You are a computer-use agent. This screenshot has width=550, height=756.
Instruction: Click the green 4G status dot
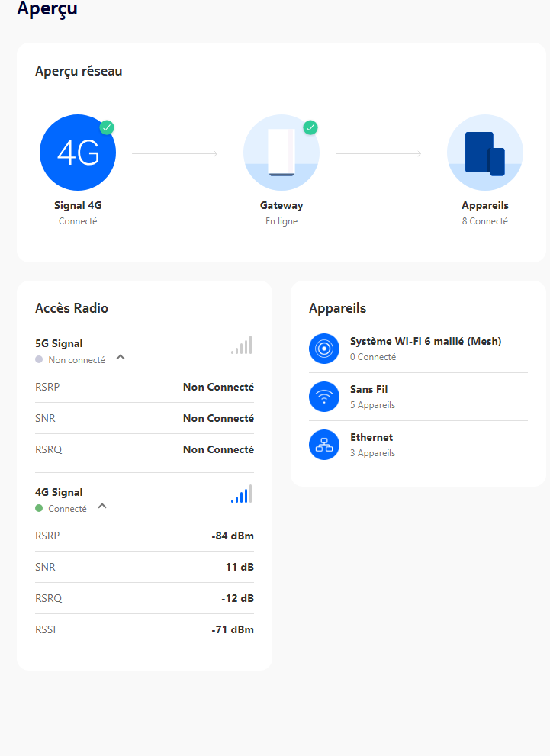point(39,508)
